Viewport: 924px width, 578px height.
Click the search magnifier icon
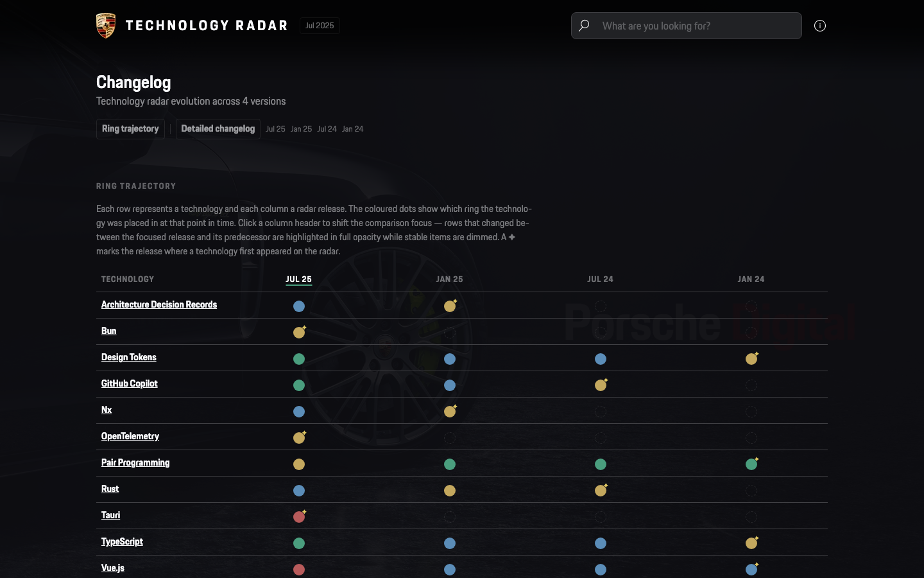tap(584, 26)
